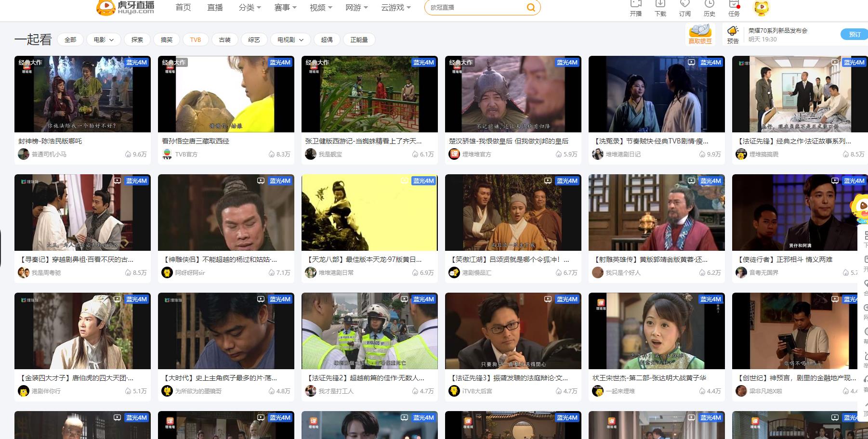Image resolution: width=868 pixels, height=439 pixels.
Task: Select the 正能量 filter tag
Action: tap(359, 39)
